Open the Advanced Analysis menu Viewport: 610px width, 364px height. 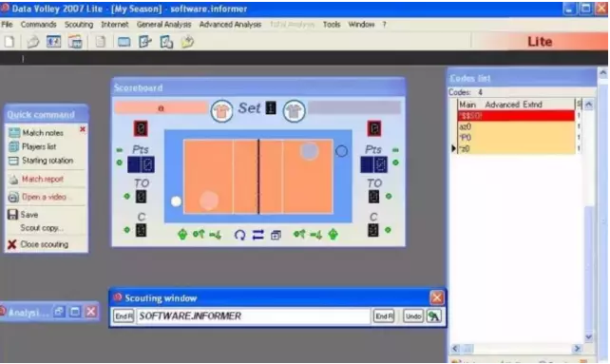230,25
